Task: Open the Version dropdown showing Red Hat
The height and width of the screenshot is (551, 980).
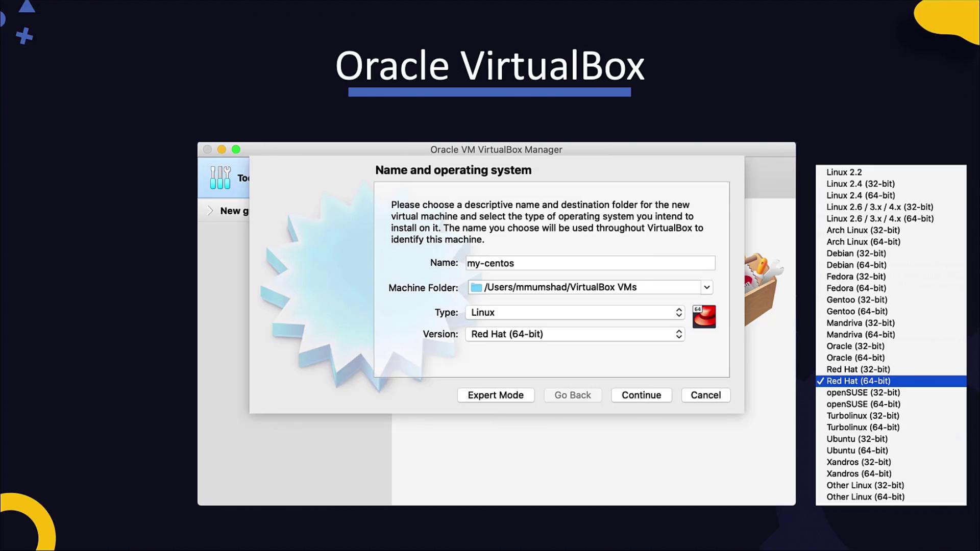Action: (575, 334)
